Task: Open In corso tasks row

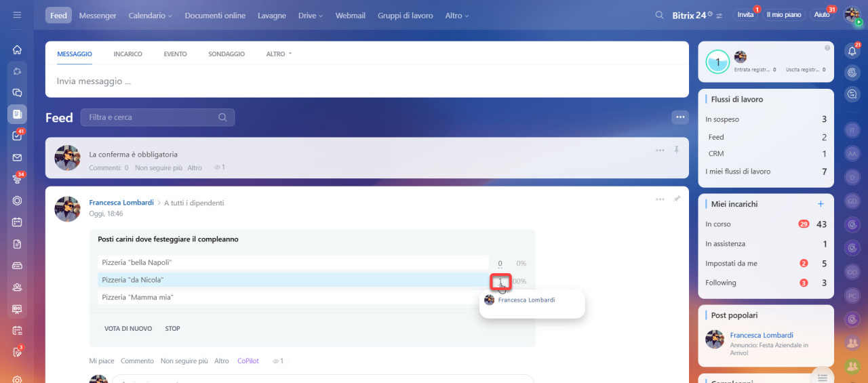Action: [766, 224]
